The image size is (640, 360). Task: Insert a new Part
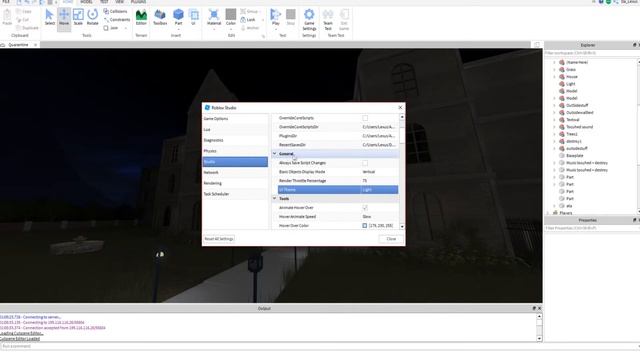[178, 18]
